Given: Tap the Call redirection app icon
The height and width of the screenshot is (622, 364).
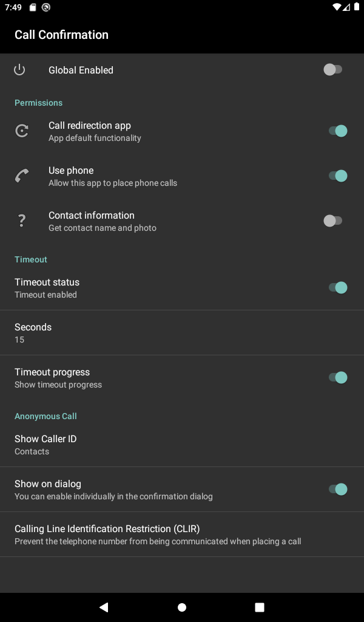Looking at the screenshot, I should tap(22, 131).
